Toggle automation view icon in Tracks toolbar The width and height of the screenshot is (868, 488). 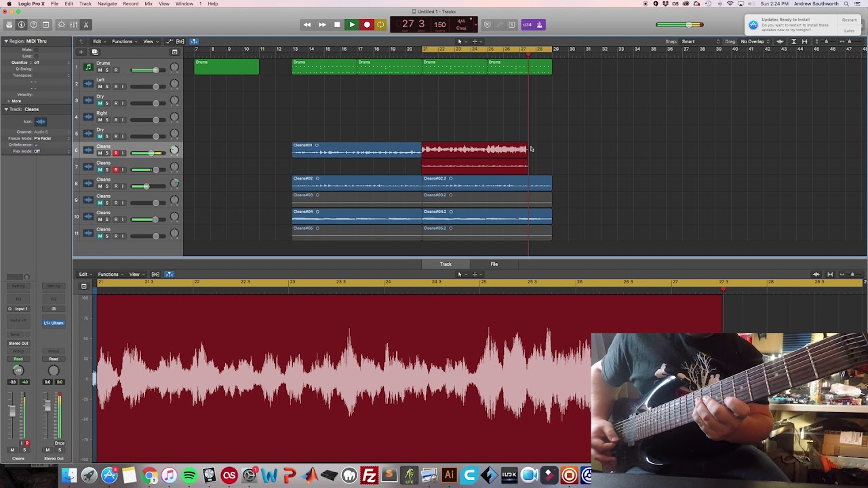point(169,41)
